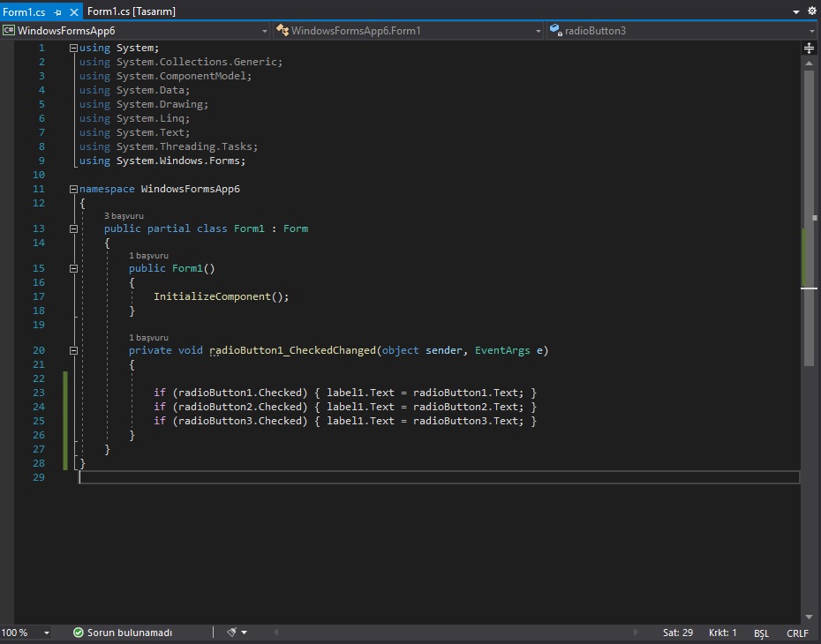This screenshot has height=644, width=821.
Task: Place cursor in empty line 29
Action: pyautogui.click(x=439, y=477)
